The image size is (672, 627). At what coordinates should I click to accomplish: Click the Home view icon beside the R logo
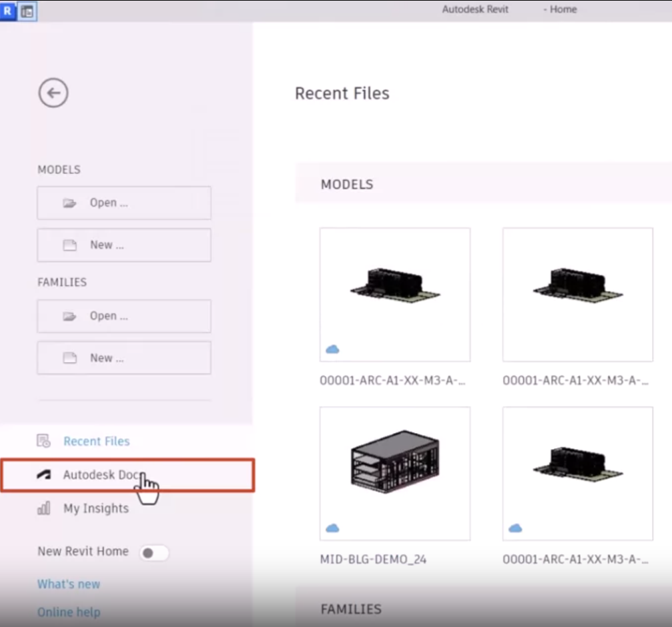[x=27, y=11]
